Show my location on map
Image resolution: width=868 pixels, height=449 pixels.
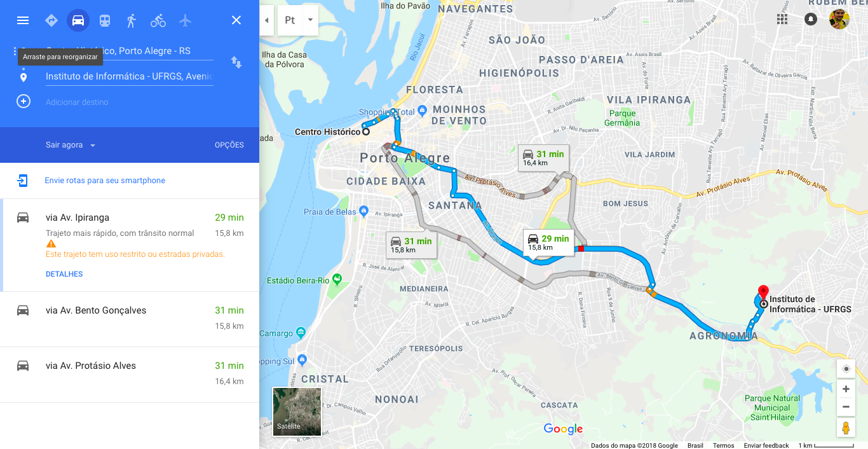(x=846, y=369)
